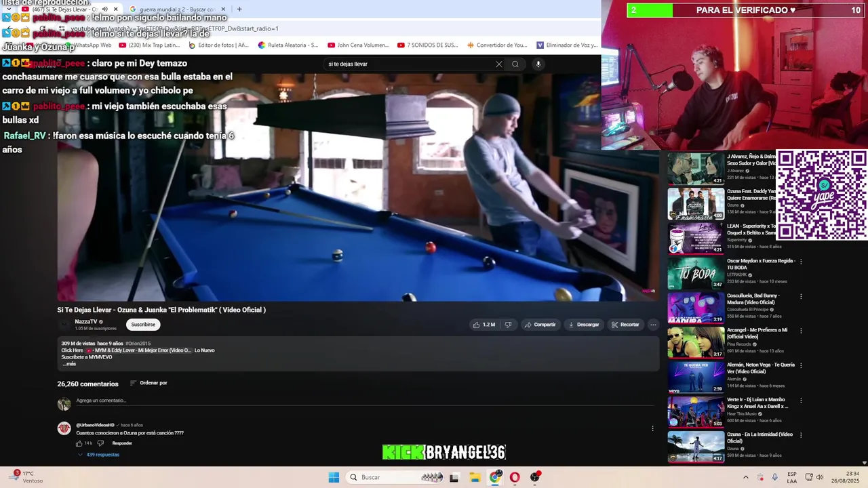Open the #Orion2015 hashtag link

[x=138, y=344]
